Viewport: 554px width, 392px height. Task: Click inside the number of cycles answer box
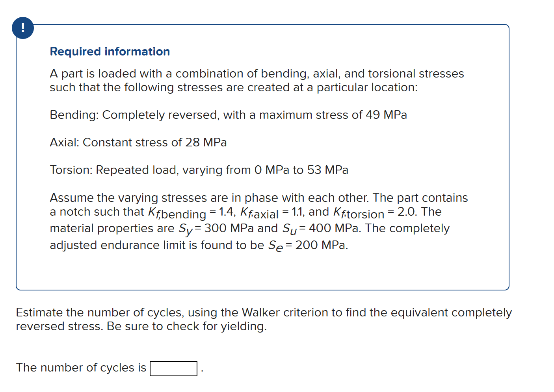click(x=173, y=369)
